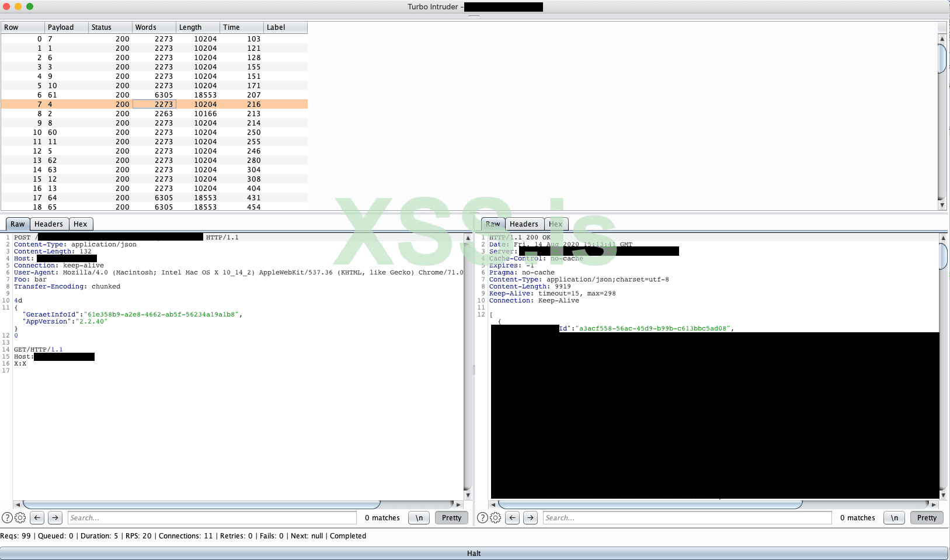Click the Transfer-Encoding: chunked header line
Screen dimensions: 950x560
pyautogui.click(x=67, y=287)
